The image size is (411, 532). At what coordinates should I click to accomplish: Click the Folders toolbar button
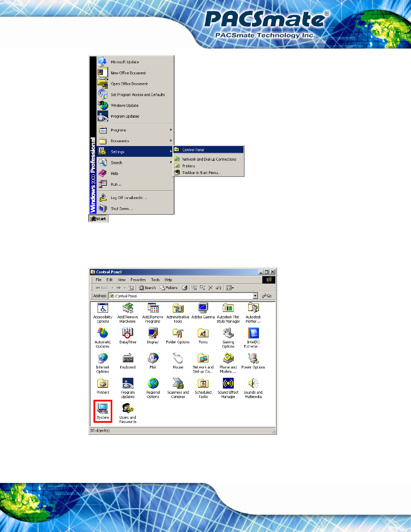click(x=169, y=288)
